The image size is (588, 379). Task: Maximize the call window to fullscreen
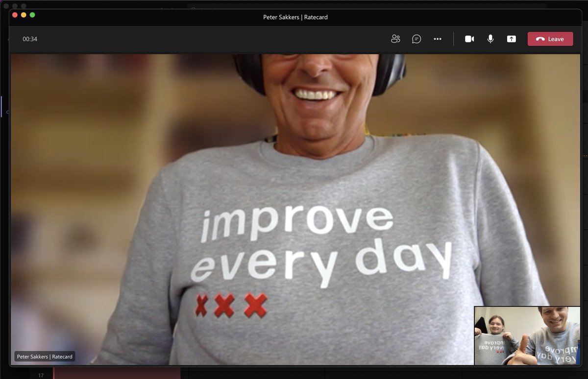[x=32, y=15]
